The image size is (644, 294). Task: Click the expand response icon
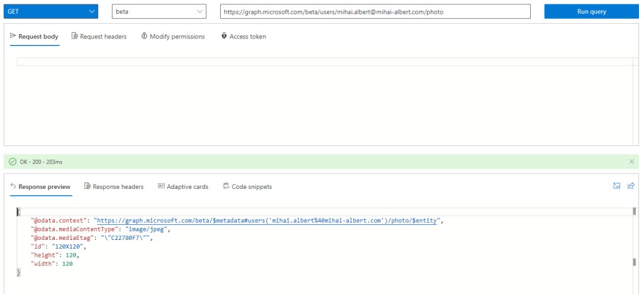617,186
